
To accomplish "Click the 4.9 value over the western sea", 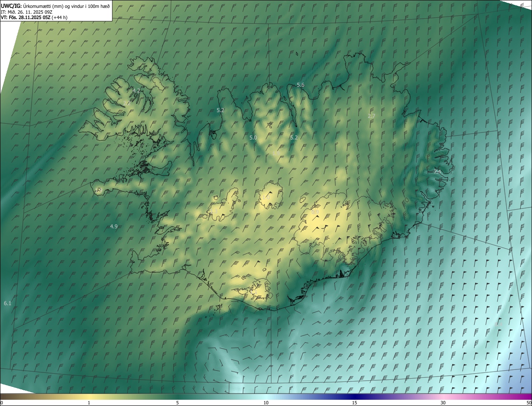I will point(114,226).
